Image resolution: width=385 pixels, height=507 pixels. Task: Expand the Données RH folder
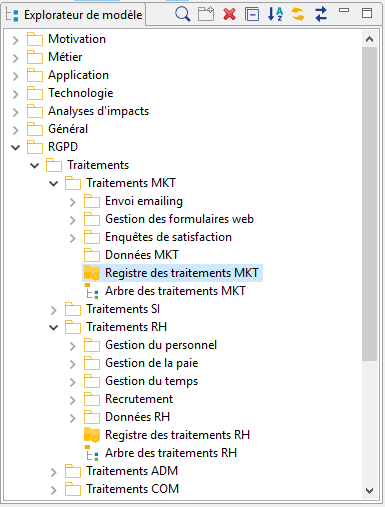point(73,418)
